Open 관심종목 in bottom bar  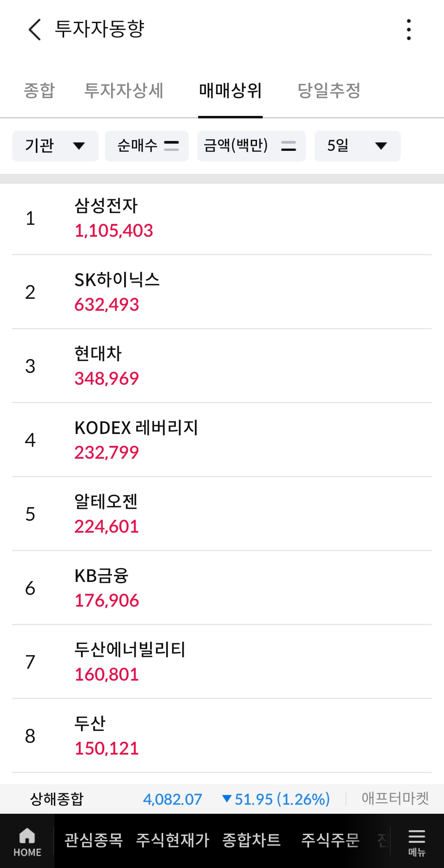pyautogui.click(x=94, y=840)
